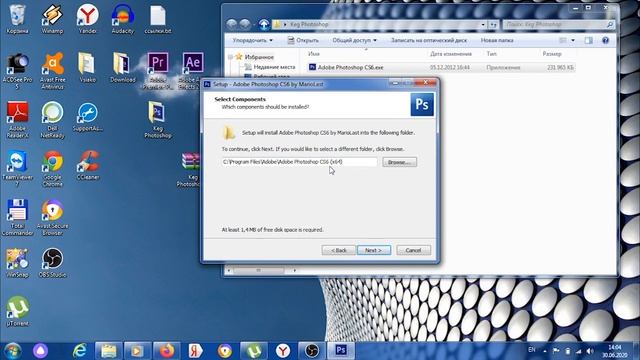The width and height of the screenshot is (640, 360).
Task: Select the Dell NetReady desktop icon
Action: coord(52,120)
